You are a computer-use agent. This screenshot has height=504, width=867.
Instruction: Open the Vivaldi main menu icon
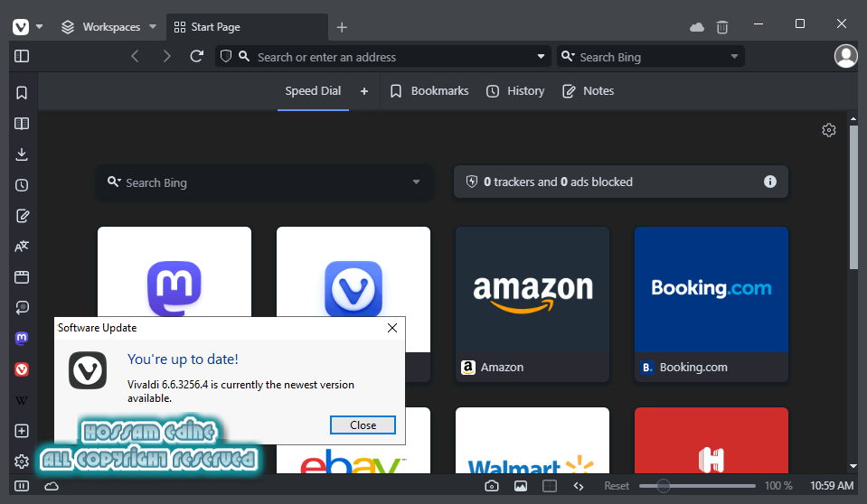coord(21,26)
